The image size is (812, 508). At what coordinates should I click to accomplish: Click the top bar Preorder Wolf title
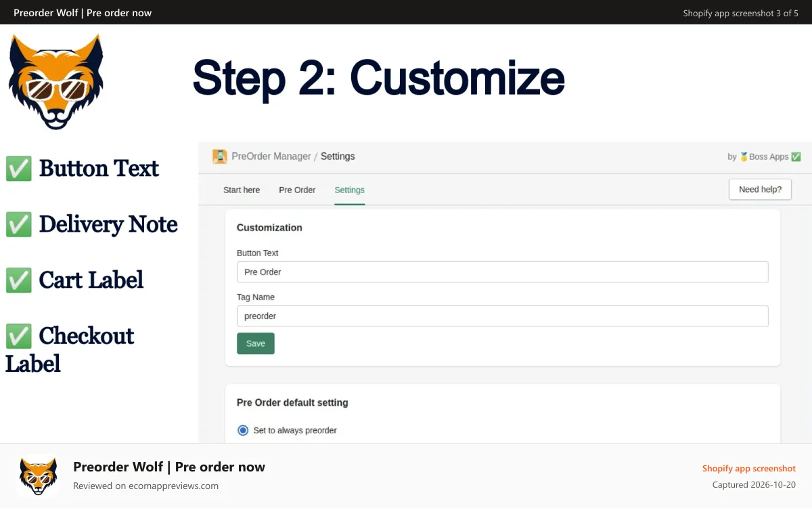point(83,13)
